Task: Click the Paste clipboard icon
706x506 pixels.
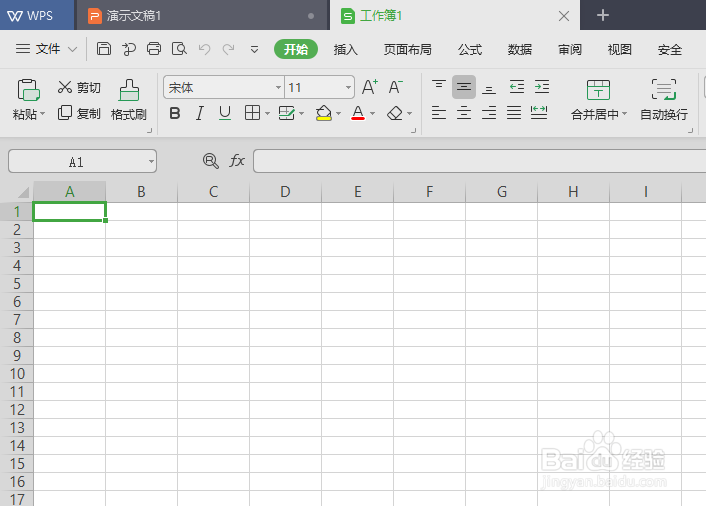Action: (28, 90)
